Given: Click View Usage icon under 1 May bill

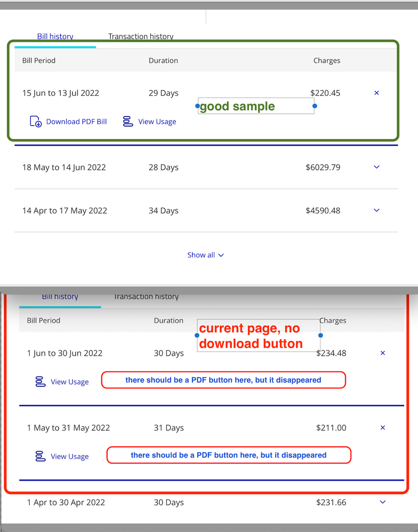Looking at the screenshot, I should tap(40, 456).
